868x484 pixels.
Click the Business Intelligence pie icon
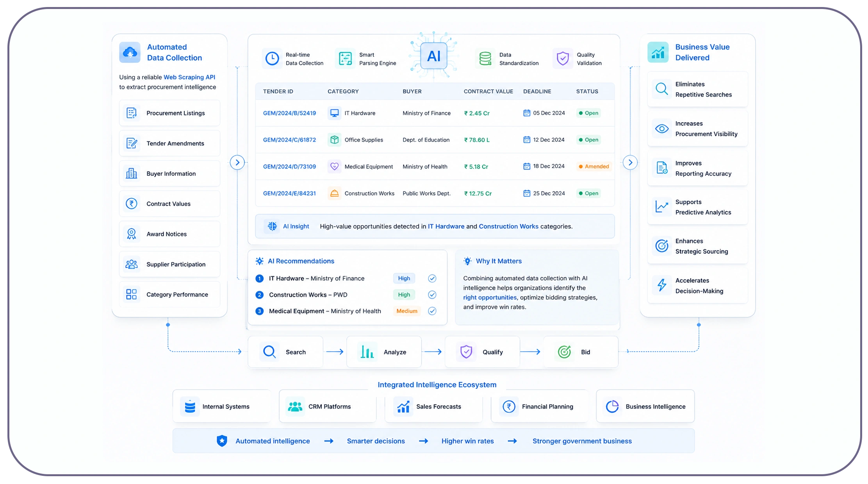pyautogui.click(x=612, y=406)
